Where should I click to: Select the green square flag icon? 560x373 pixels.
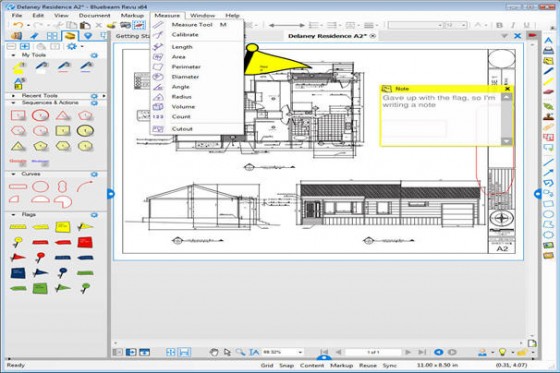click(40, 288)
